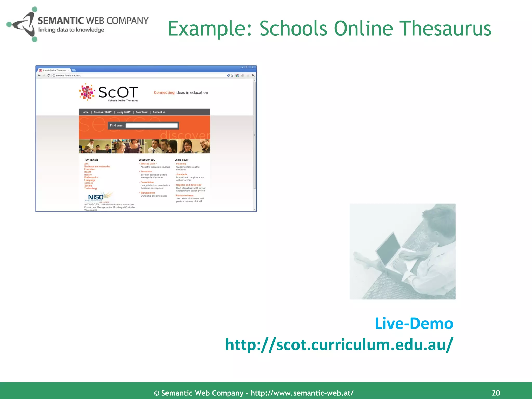
Task: Open the Business and enterprise top term
Action: pos(97,167)
